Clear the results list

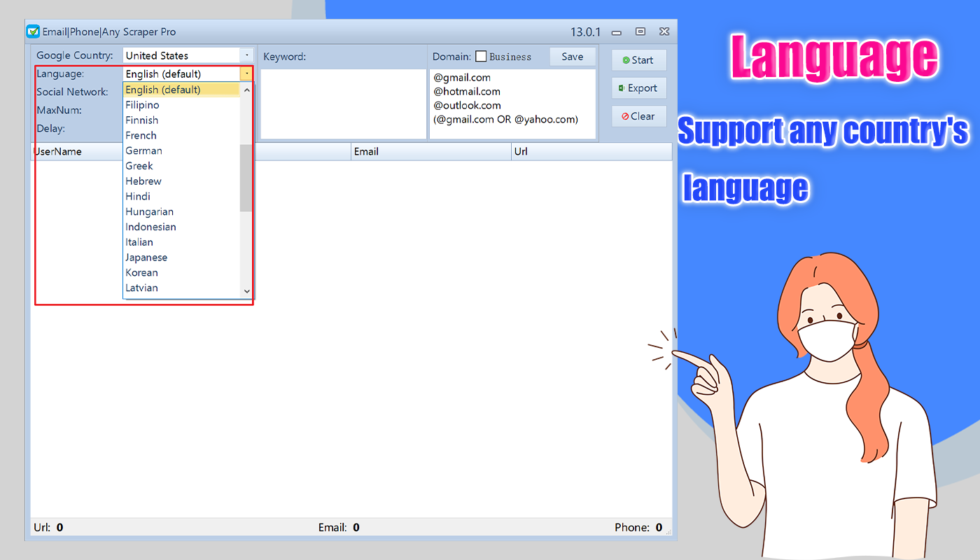638,116
